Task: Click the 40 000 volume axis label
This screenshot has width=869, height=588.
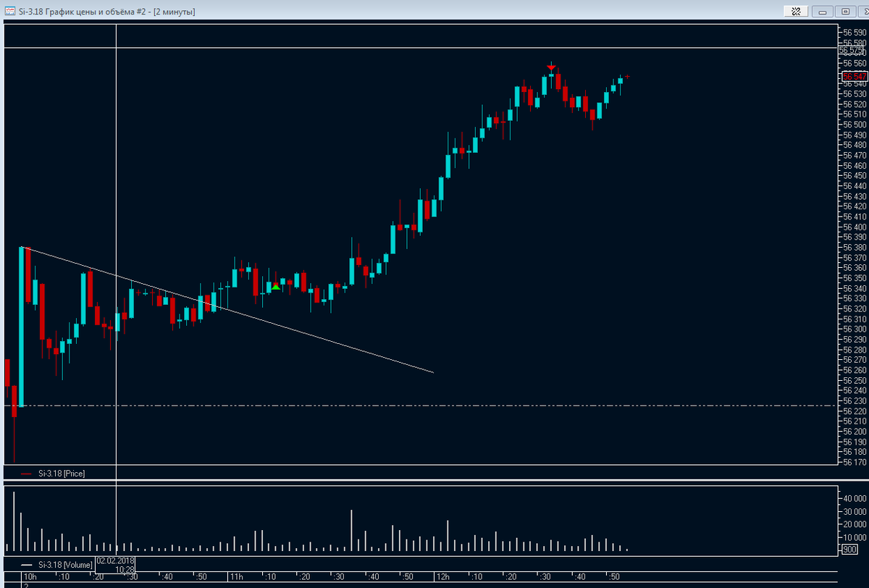Action: click(x=853, y=499)
